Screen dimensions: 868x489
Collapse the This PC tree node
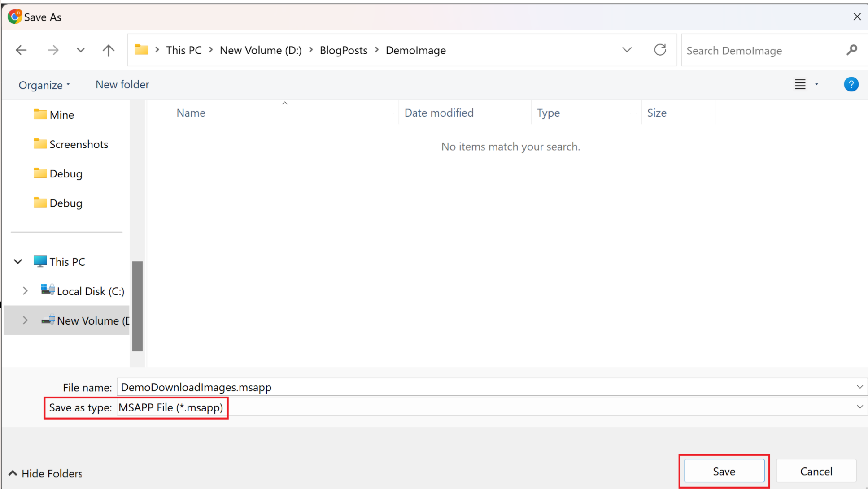(18, 262)
